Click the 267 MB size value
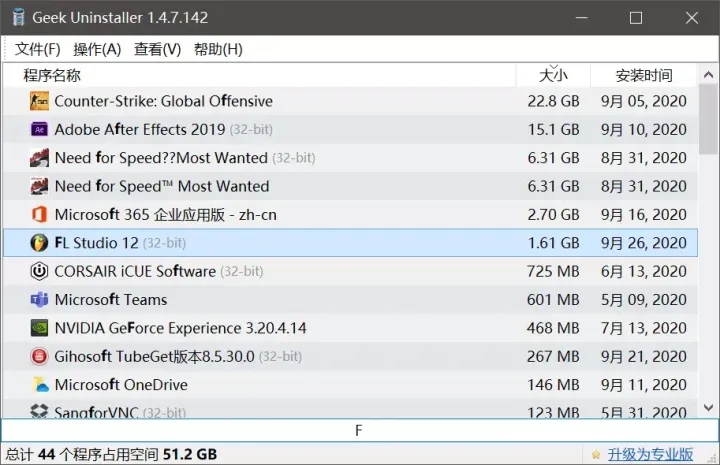This screenshot has width=720, height=465. pos(553,356)
